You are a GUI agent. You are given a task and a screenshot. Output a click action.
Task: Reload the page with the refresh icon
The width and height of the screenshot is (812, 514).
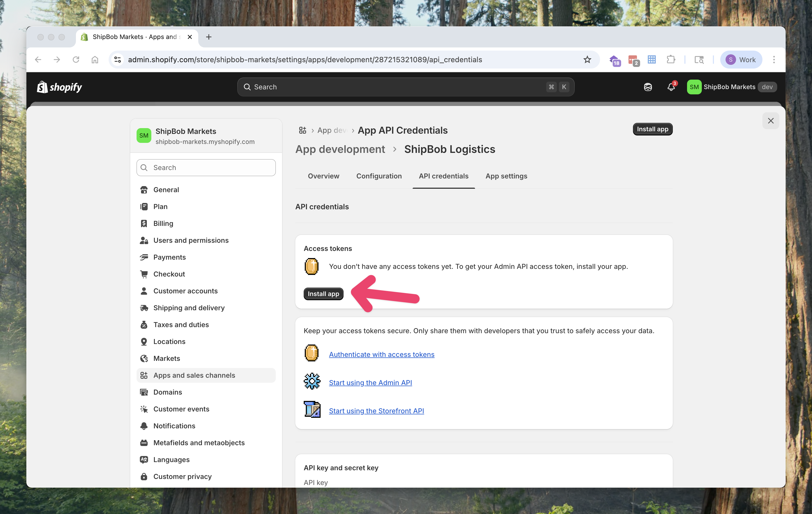coord(76,60)
